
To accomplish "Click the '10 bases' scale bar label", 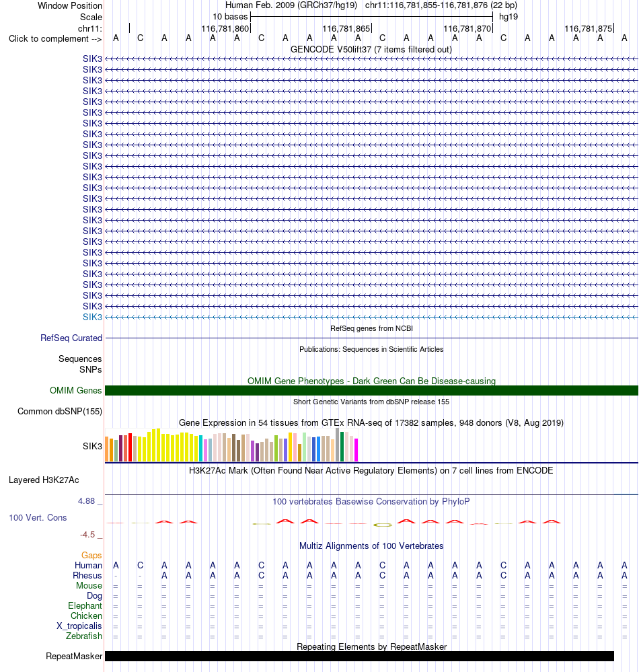I will 230,17.
